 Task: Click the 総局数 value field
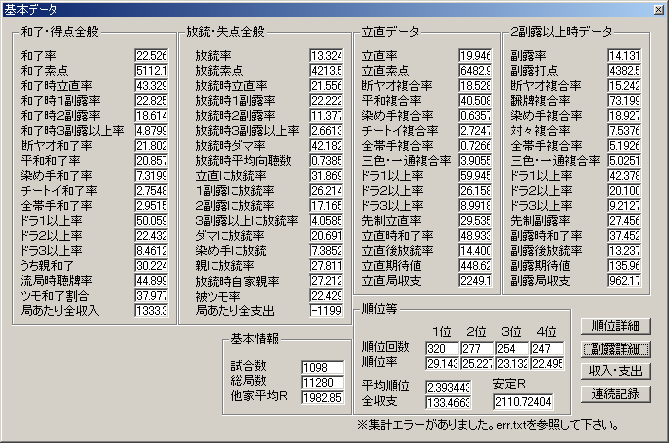click(322, 383)
